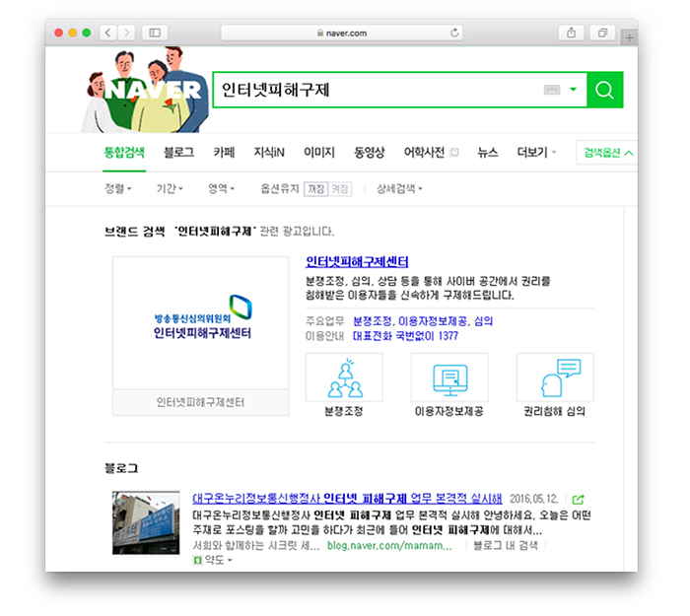Toggle the Safari sidebar button
The height and width of the screenshot is (616, 690).
tap(155, 33)
